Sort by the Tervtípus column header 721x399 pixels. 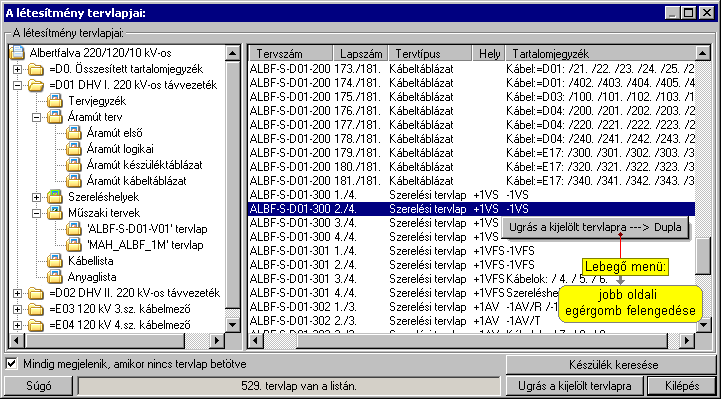(x=430, y=53)
